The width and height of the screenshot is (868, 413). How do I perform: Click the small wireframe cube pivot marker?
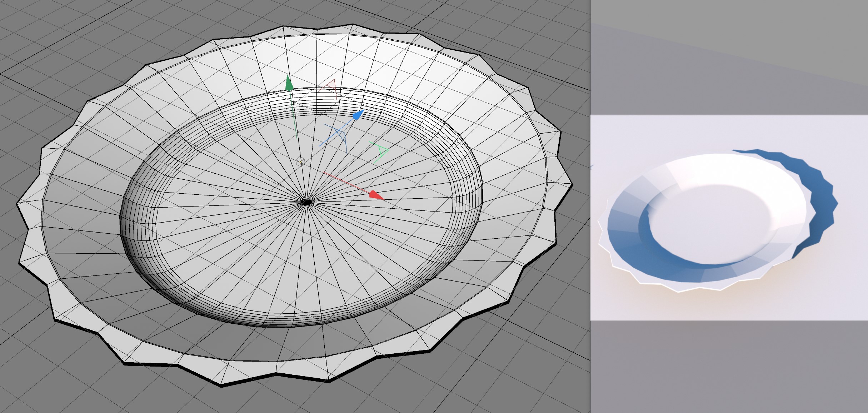click(x=301, y=162)
